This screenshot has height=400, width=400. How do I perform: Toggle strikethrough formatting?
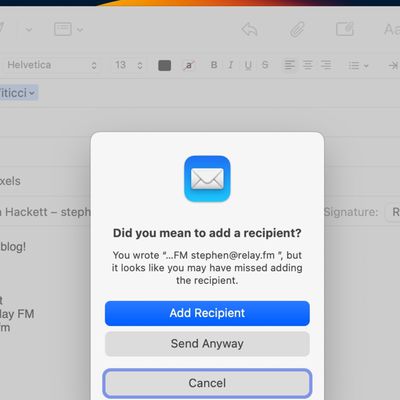[265, 65]
